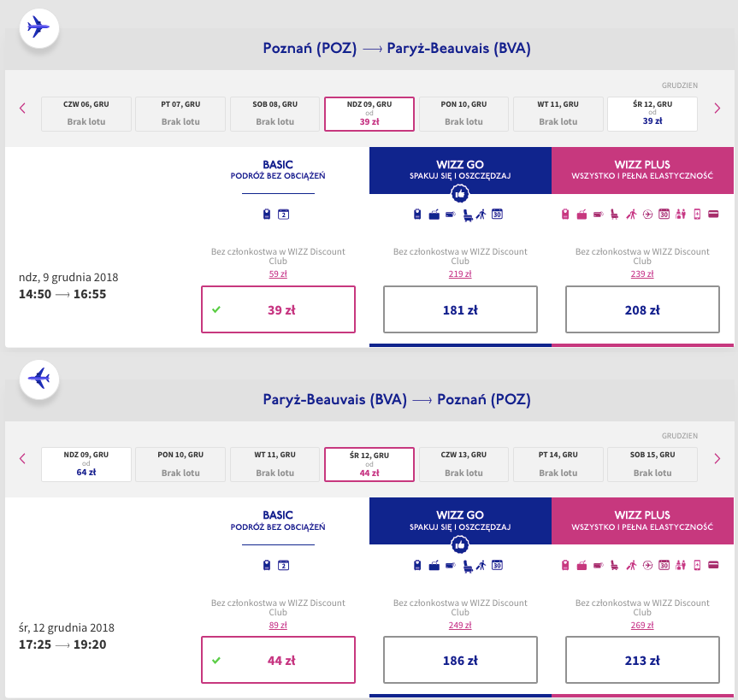Open return 249 zł non-member price link
738x700 pixels.
(460, 625)
